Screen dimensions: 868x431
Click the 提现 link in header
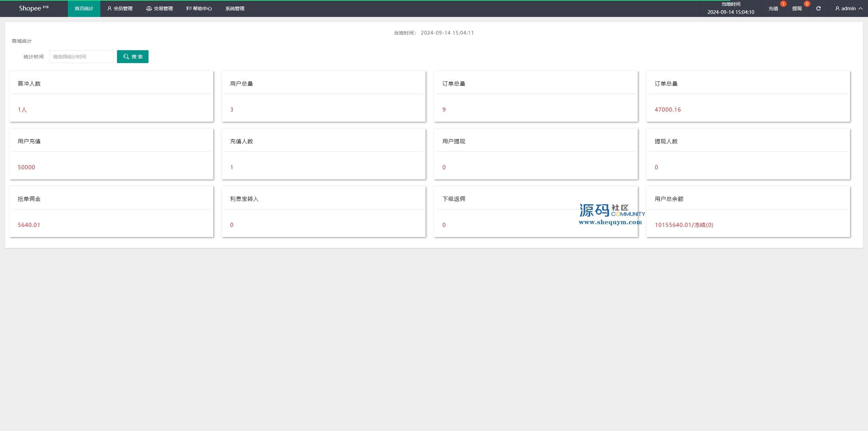[x=797, y=9]
